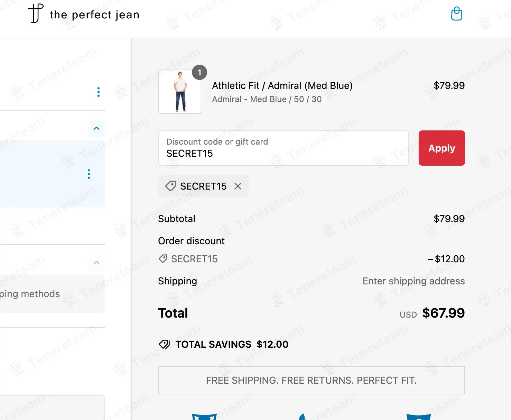Click the Enter shipping address text
The height and width of the screenshot is (420, 511).
[414, 281]
